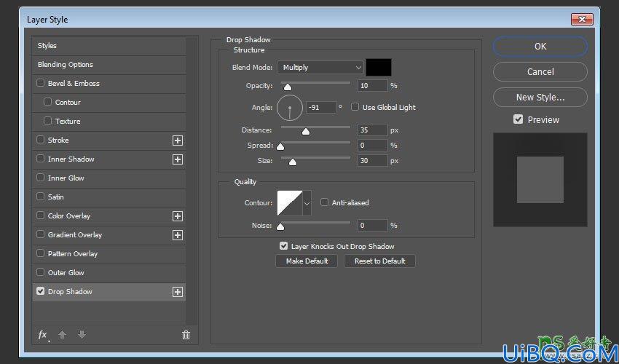The image size is (619, 364).
Task: Enable the Inner Shadow checkbox
Action: 40,159
